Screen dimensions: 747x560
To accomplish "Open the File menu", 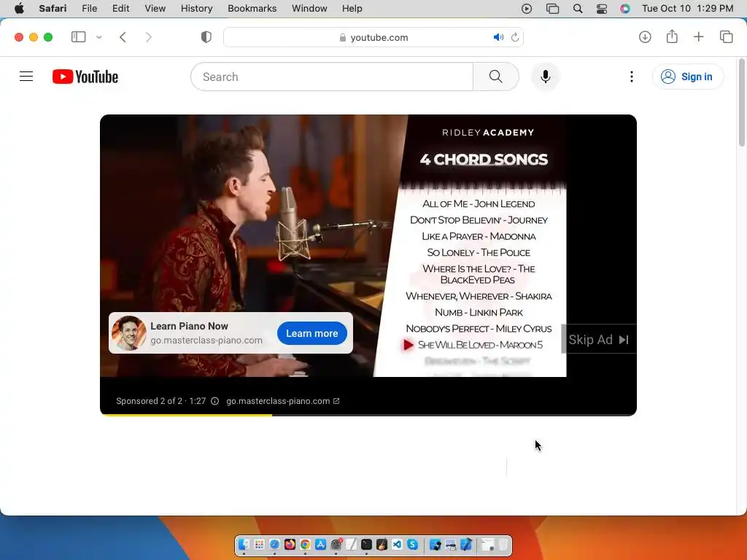I will coord(89,8).
